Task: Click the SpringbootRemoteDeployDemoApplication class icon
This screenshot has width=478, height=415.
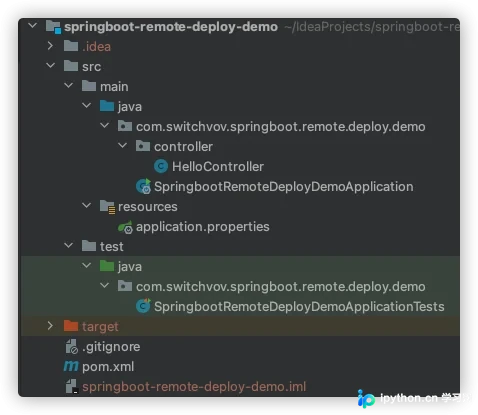Action: pyautogui.click(x=144, y=186)
